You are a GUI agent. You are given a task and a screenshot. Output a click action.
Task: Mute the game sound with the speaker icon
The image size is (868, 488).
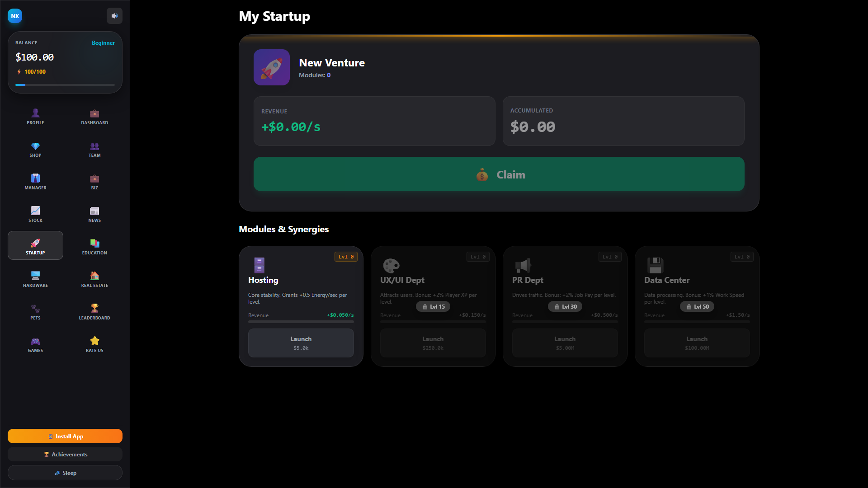point(114,16)
